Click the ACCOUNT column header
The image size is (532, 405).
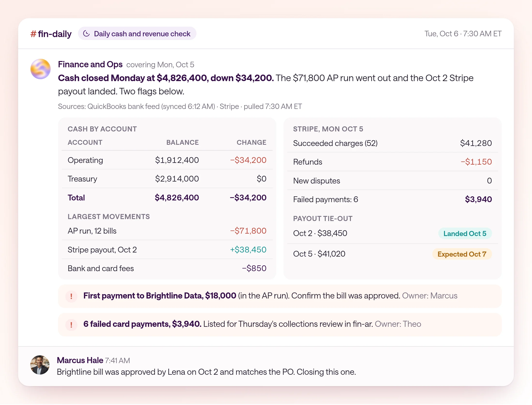pos(85,142)
